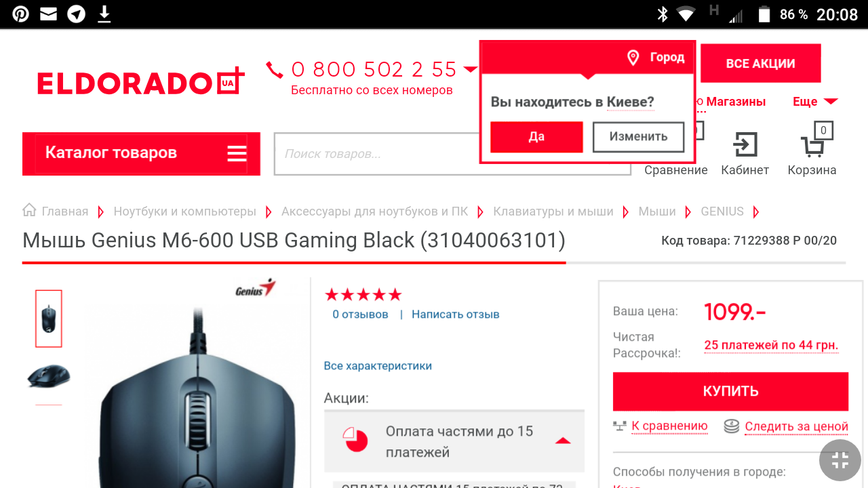Select the second mouse side-view thumbnail
868x488 pixels.
click(x=49, y=376)
